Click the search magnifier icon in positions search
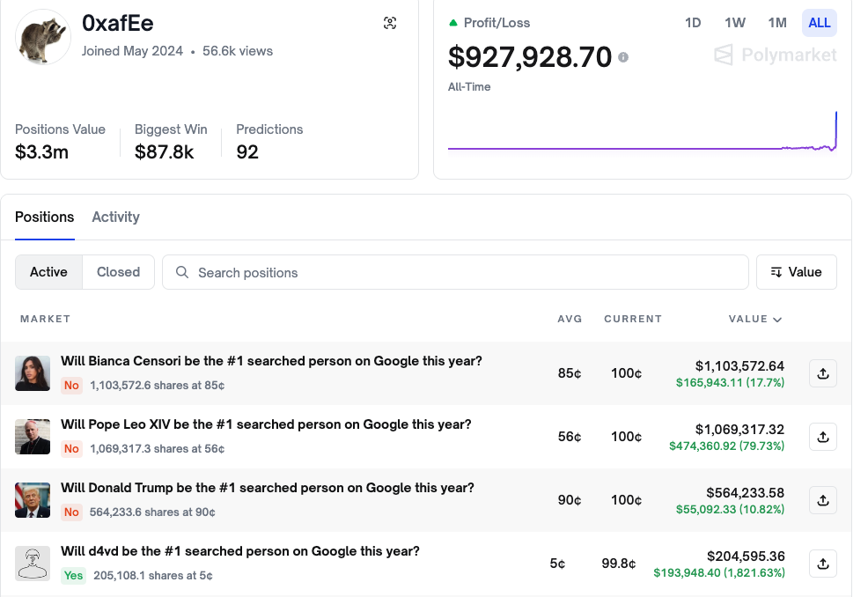Screen dimensions: 868x597 (182, 272)
